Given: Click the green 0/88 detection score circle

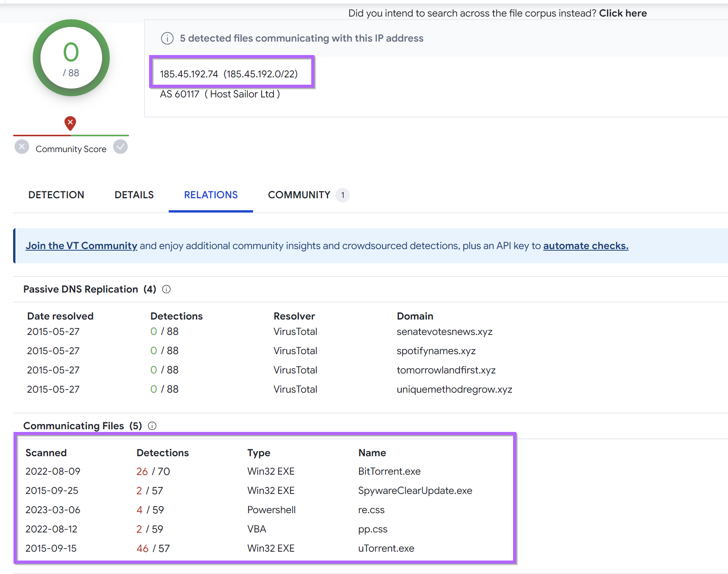Looking at the screenshot, I should pyautogui.click(x=71, y=58).
